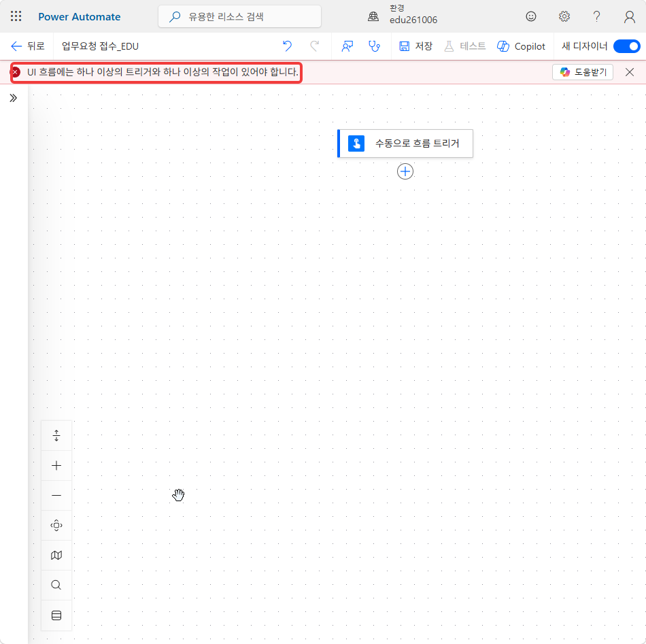Click the manual trigger hand icon
Viewport: 646px width, 644px height.
coord(356,143)
